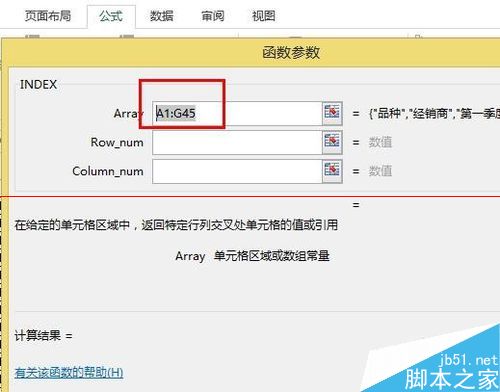Collapse dialog with Row_num range selector icon
500x392 pixels.
[x=332, y=142]
